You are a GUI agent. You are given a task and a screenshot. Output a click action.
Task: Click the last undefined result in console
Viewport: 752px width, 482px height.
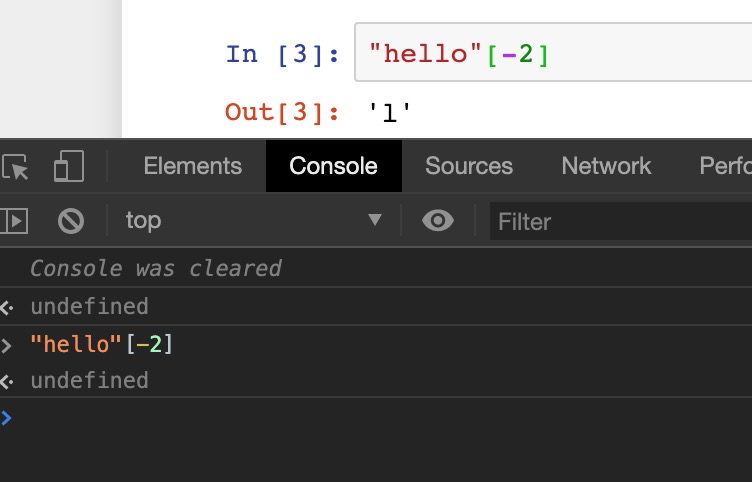tap(89, 380)
